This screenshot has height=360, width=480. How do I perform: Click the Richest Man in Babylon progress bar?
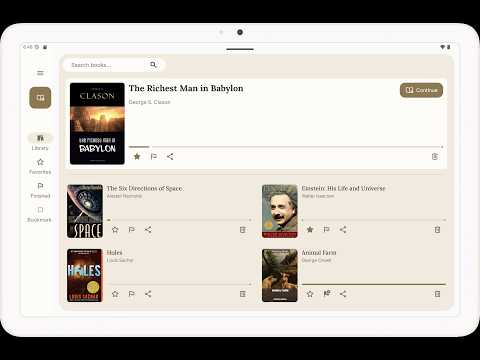pyautogui.click(x=286, y=147)
